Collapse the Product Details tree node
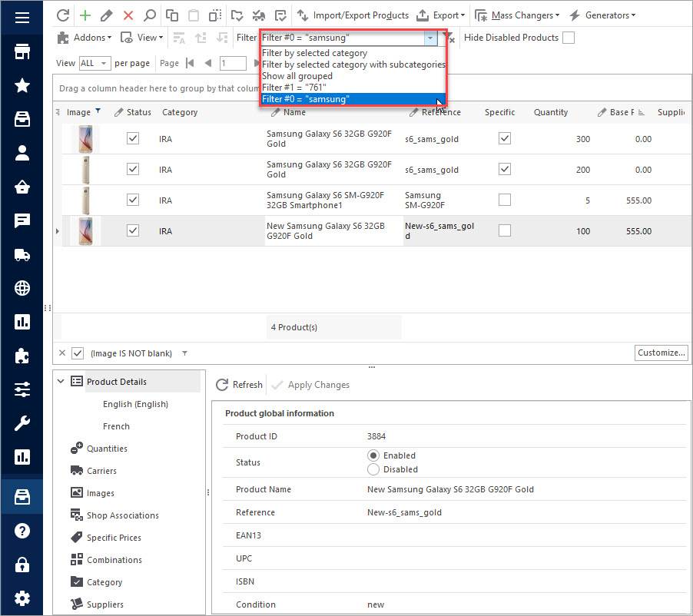The height and width of the screenshot is (616, 693). pos(61,382)
